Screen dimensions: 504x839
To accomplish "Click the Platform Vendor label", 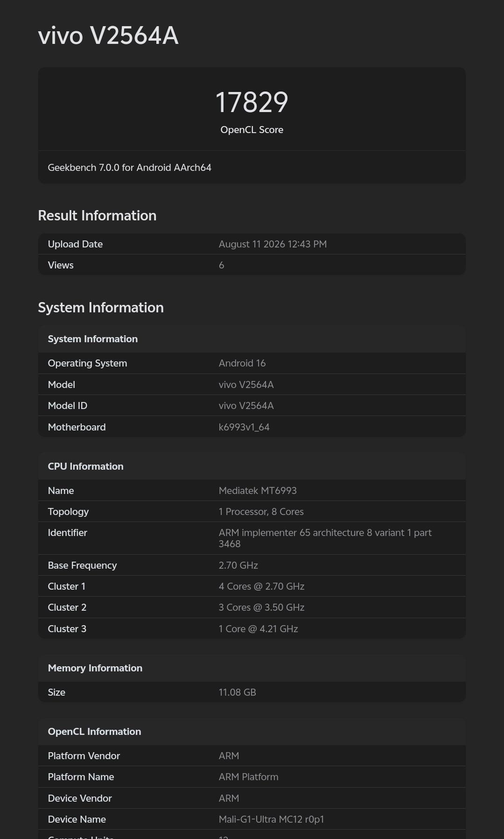I will (x=84, y=756).
